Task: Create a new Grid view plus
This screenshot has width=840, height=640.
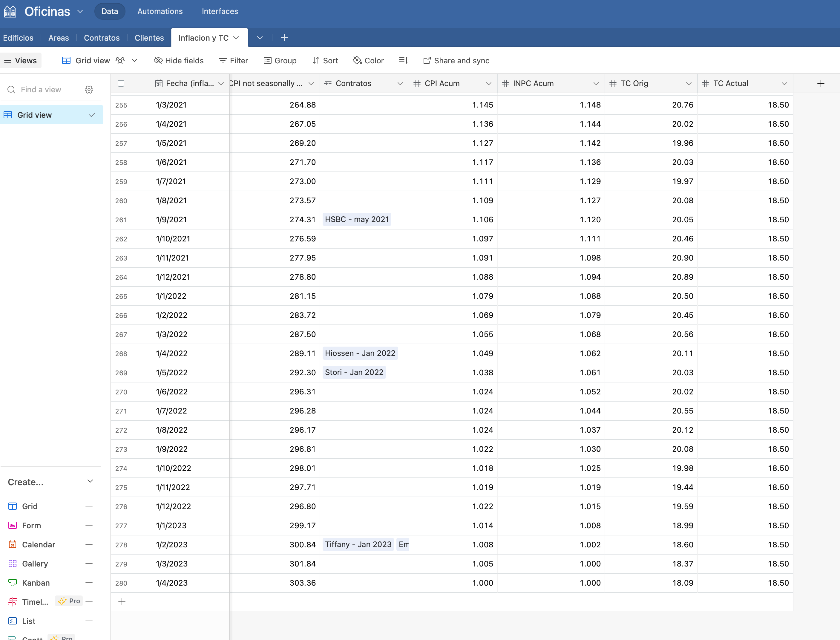Action: [89, 506]
